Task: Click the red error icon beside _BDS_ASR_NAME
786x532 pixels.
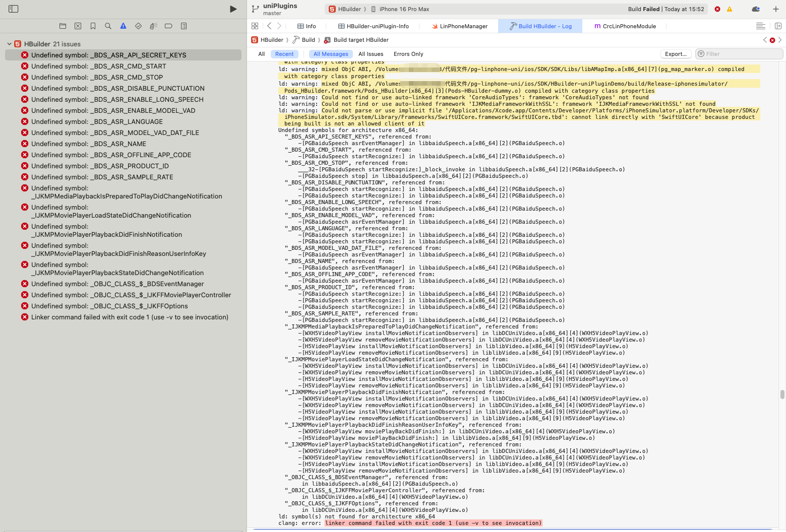Action: [x=25, y=144]
